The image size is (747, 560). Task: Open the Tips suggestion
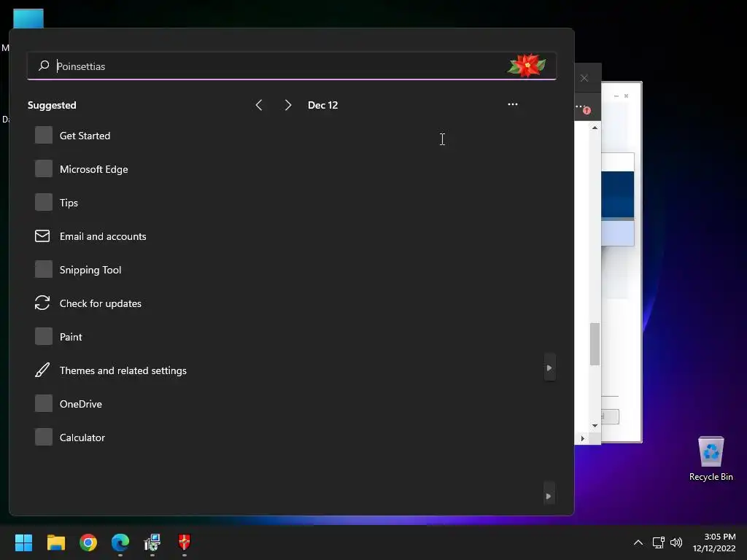point(69,203)
